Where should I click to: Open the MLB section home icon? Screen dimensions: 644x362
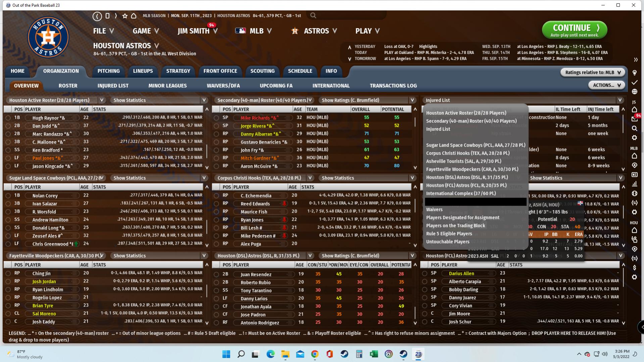(634, 156)
